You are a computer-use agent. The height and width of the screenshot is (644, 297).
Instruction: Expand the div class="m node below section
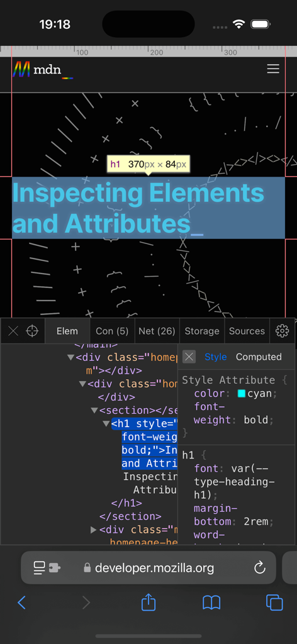94,530
